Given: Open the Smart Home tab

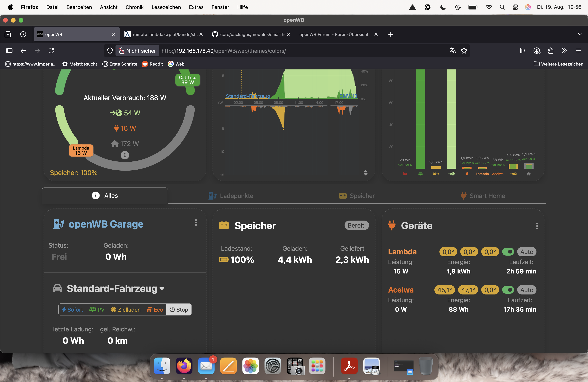Looking at the screenshot, I should pyautogui.click(x=483, y=196).
